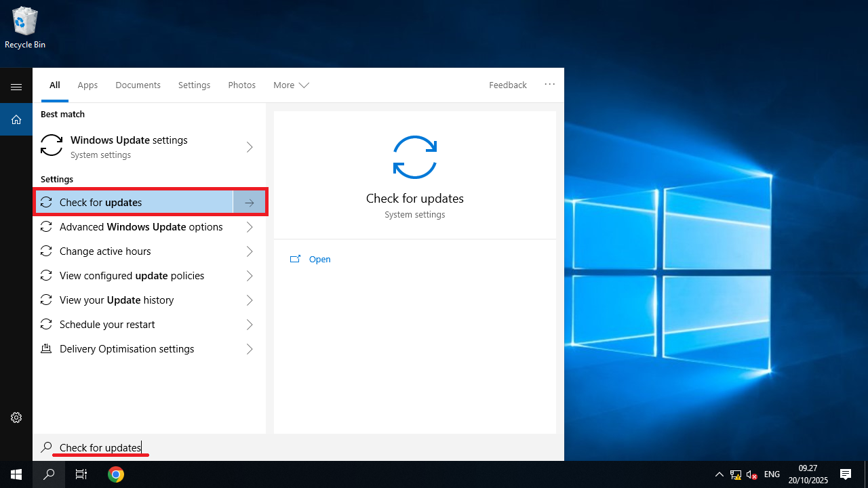Click the Windows Start button
Image resolution: width=868 pixels, height=488 pixels.
point(16,474)
